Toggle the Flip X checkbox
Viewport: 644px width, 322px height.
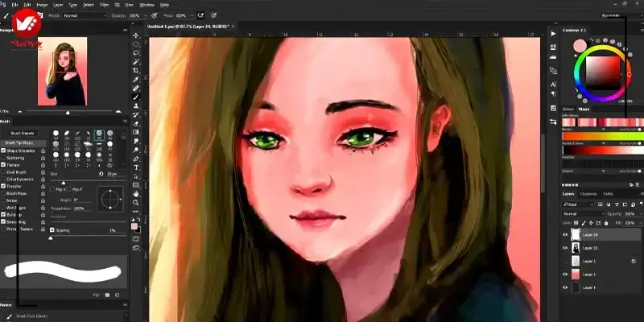pyautogui.click(x=52, y=189)
